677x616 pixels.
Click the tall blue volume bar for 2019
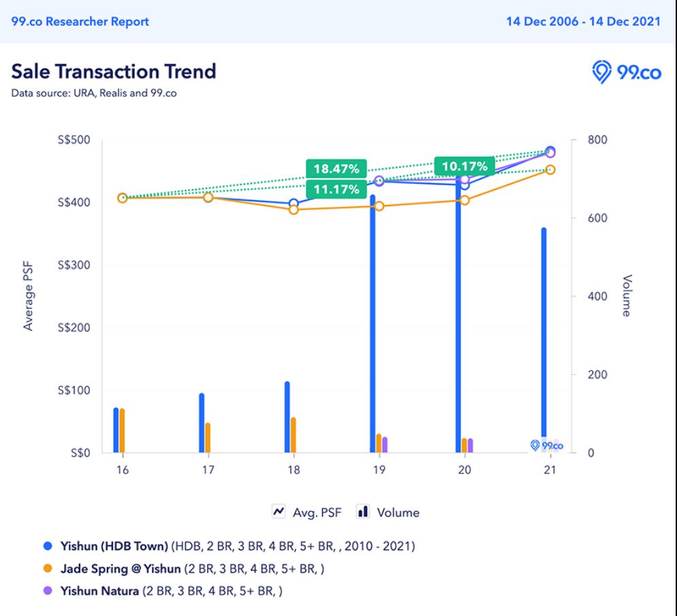(x=373, y=320)
